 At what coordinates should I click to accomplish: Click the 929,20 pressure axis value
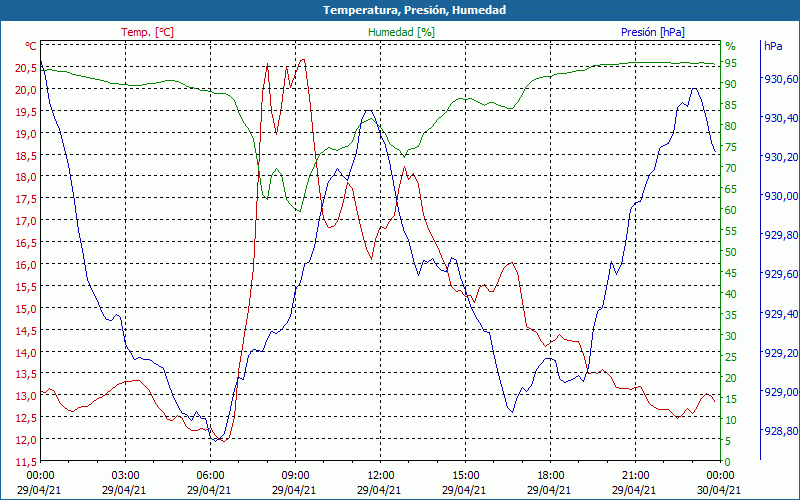point(781,353)
